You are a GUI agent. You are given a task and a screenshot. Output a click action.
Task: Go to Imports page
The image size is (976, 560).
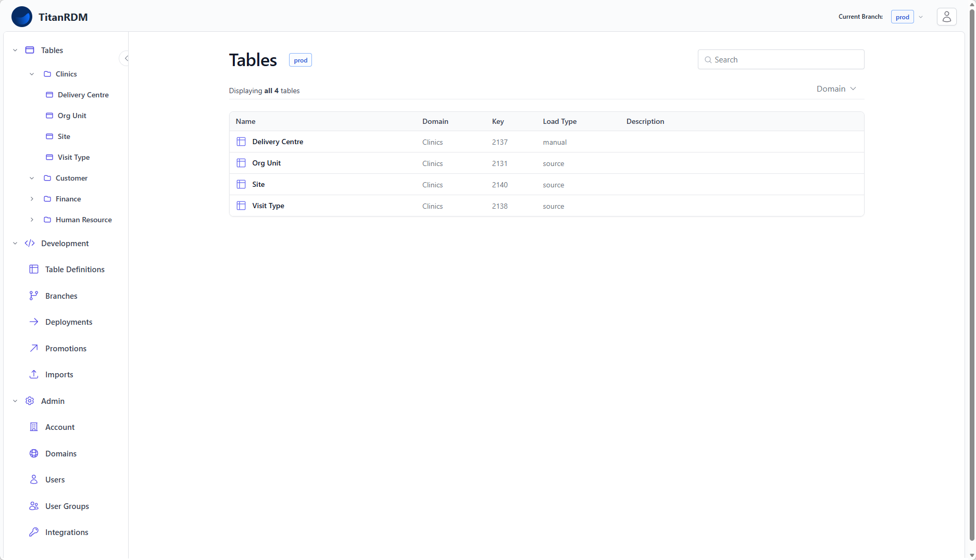click(x=59, y=374)
